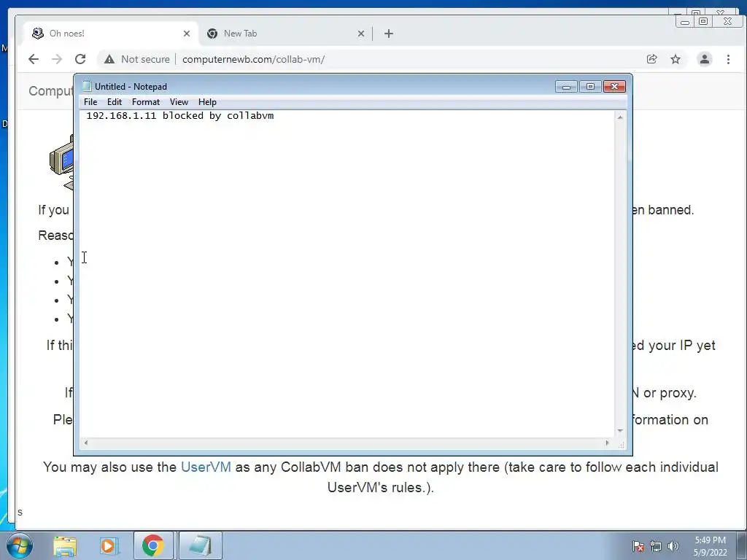Click the Not secure warning icon

pyautogui.click(x=109, y=59)
